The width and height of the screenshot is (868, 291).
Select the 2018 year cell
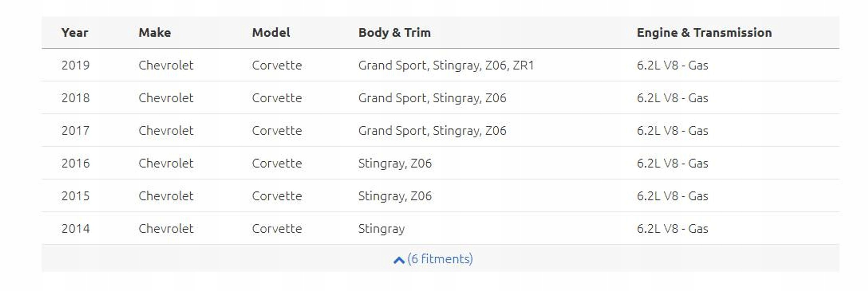(75, 98)
